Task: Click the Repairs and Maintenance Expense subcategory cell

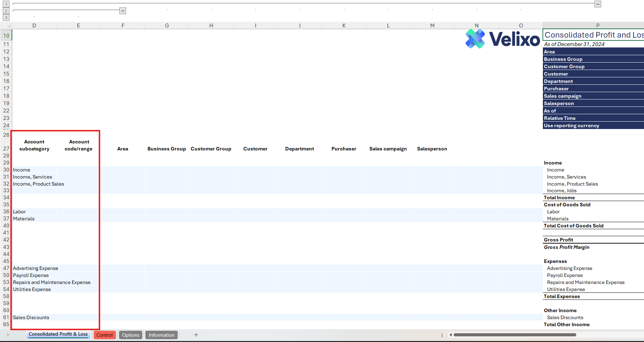Action: pos(52,282)
